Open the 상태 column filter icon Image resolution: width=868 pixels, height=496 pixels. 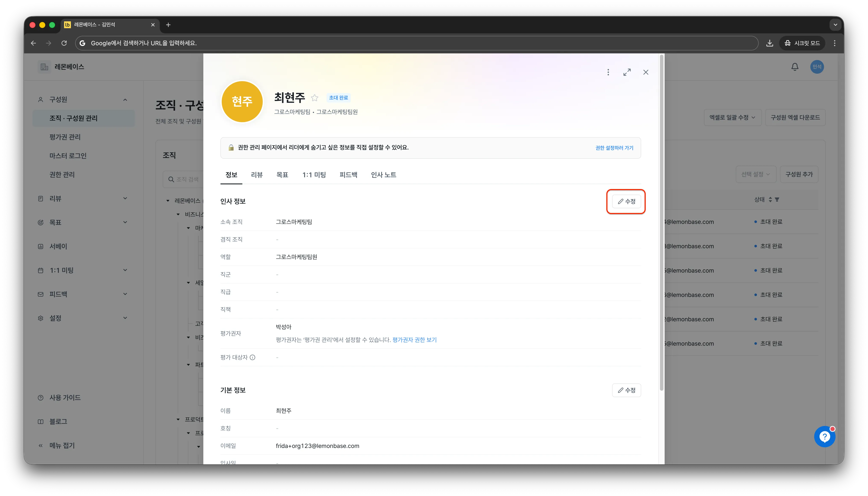(777, 200)
